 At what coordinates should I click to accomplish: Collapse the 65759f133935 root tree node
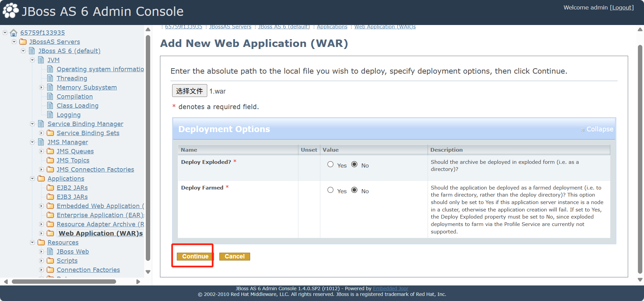(5, 33)
